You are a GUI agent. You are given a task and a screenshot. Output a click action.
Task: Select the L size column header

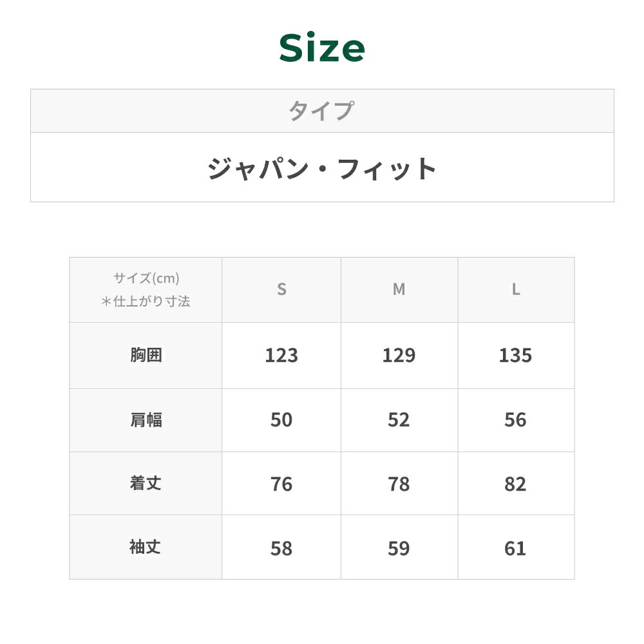[516, 290]
